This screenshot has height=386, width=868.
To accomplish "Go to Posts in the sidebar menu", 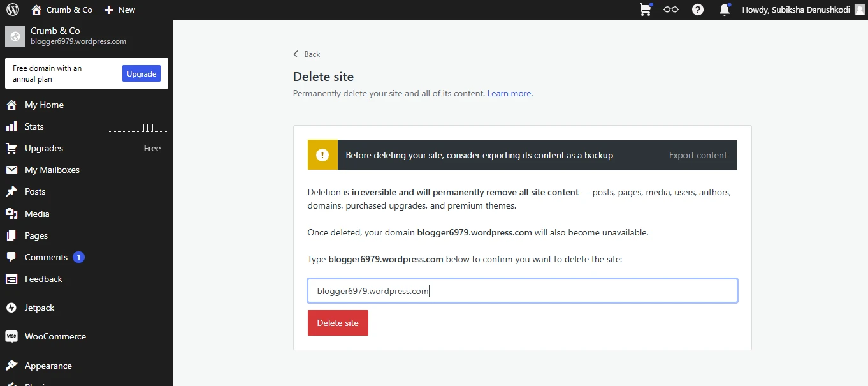I will coord(35,191).
